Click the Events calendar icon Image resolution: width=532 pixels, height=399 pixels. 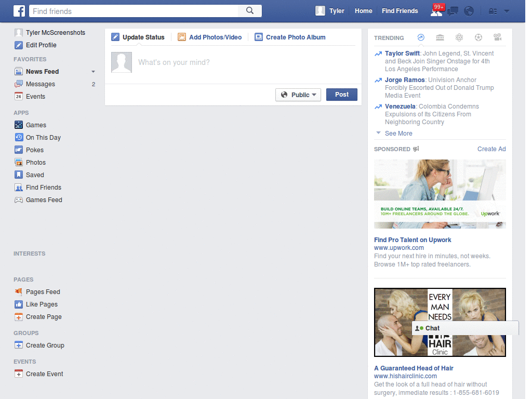click(x=19, y=96)
